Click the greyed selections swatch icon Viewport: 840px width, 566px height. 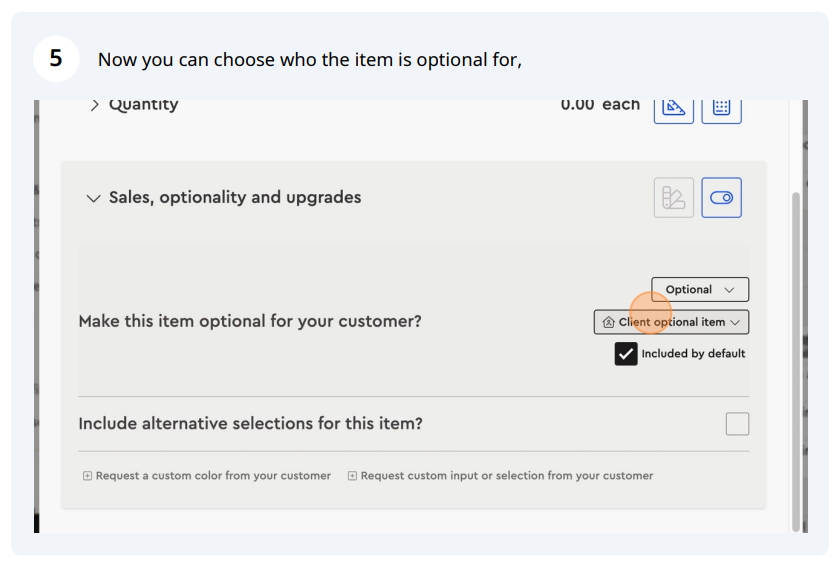pos(673,198)
